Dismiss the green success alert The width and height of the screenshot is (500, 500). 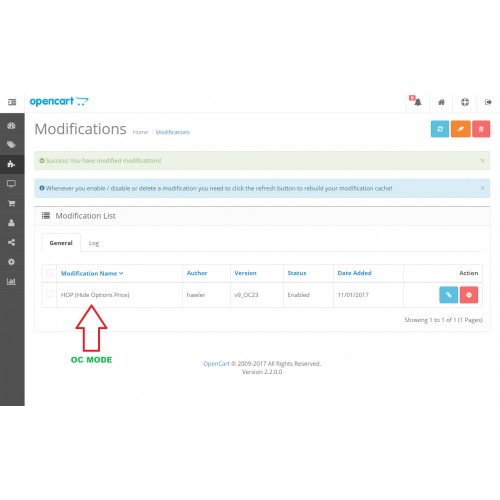coord(482,160)
